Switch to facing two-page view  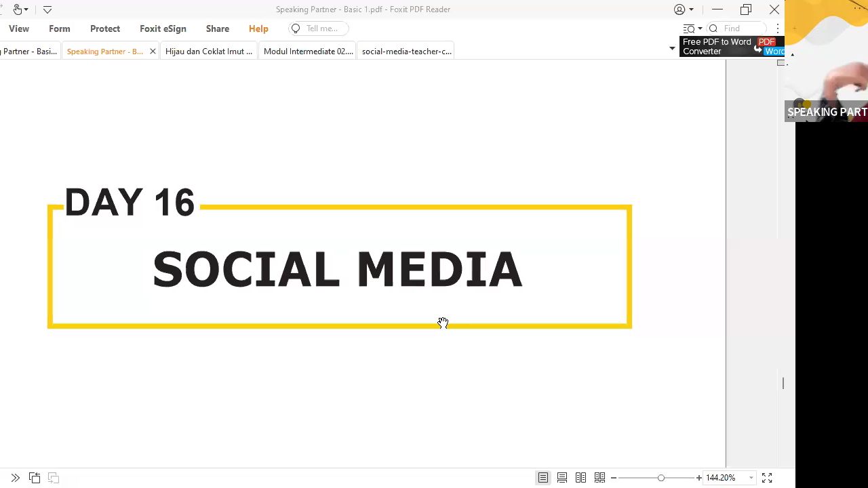[581, 478]
